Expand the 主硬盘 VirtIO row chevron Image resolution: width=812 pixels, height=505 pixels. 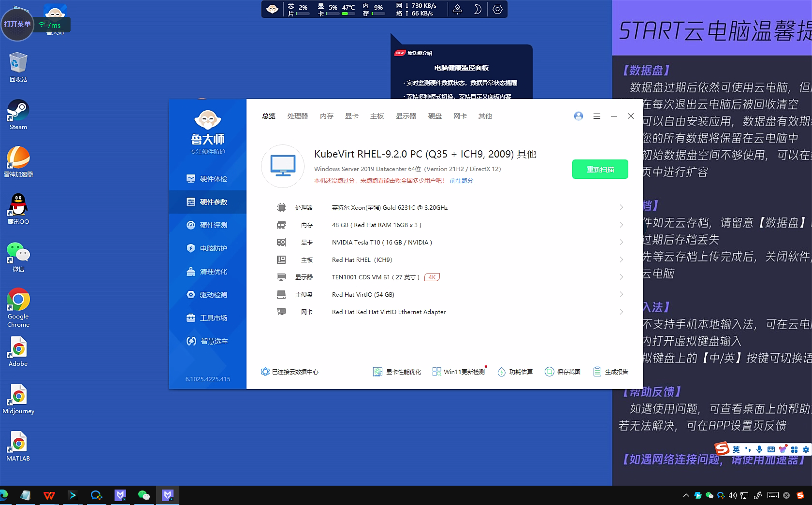[x=622, y=295]
